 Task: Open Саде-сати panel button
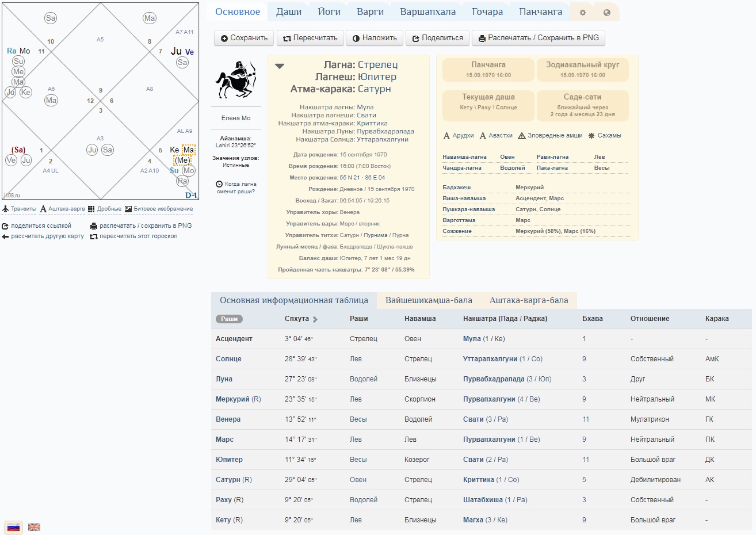(583, 106)
